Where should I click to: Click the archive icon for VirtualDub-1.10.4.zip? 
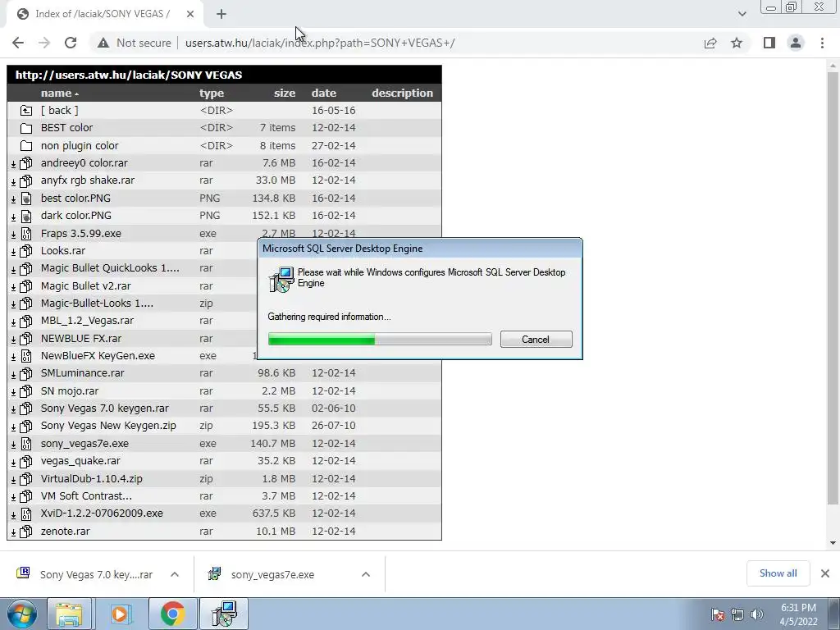[x=25, y=479]
